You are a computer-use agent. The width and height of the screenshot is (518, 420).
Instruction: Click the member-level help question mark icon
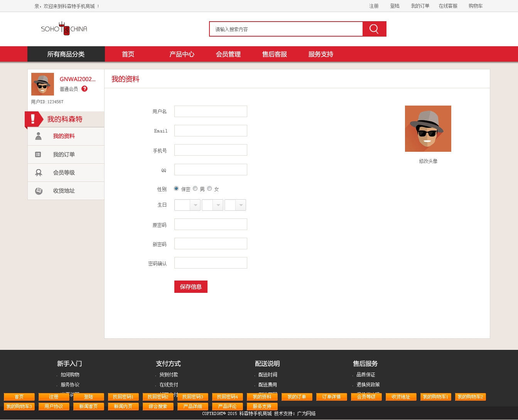(84, 89)
